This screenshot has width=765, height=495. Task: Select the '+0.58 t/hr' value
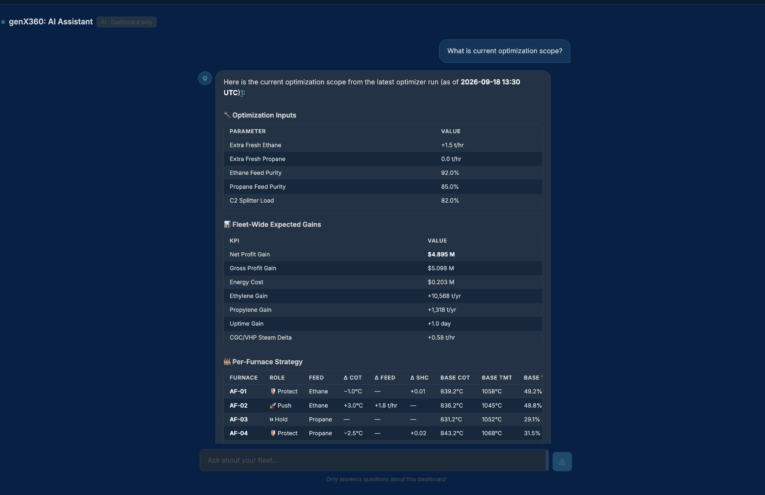tap(442, 337)
